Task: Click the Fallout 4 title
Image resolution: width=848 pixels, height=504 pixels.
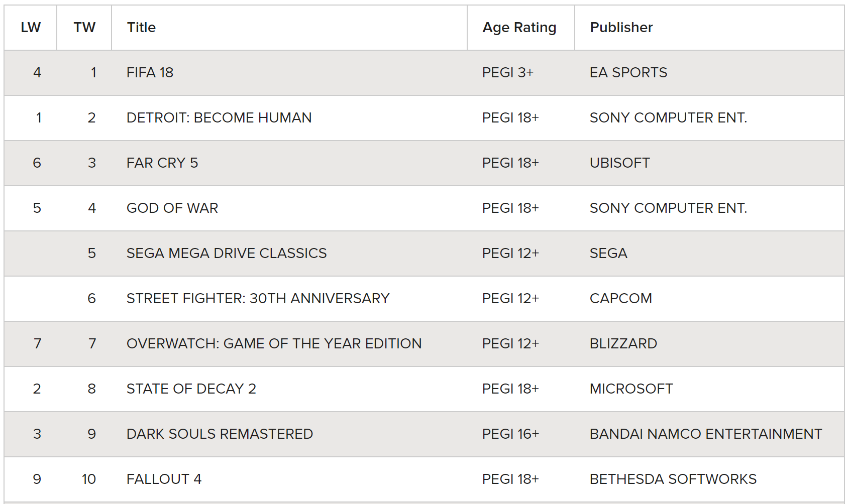Action: tap(164, 479)
